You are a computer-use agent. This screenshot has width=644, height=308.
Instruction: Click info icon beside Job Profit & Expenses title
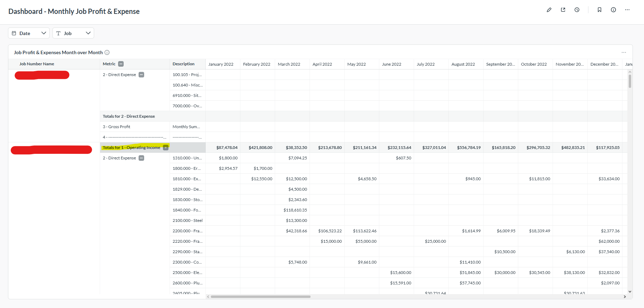(107, 52)
